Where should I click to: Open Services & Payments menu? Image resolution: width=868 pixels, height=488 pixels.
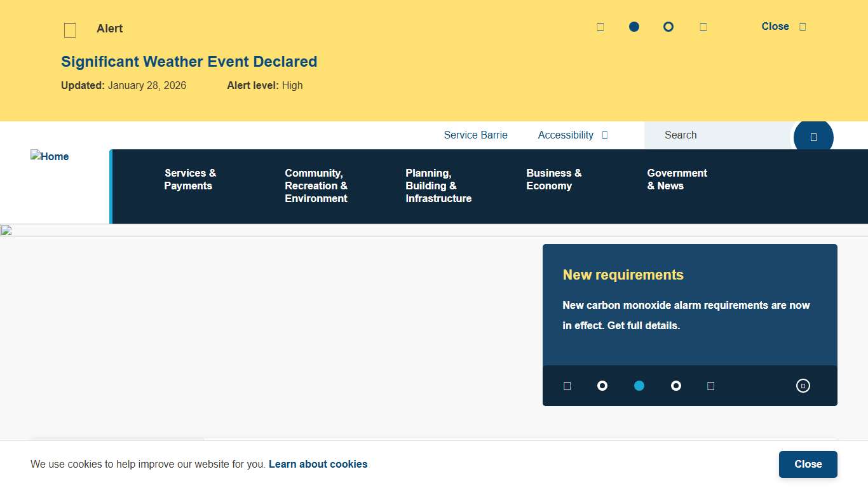pyautogui.click(x=190, y=179)
